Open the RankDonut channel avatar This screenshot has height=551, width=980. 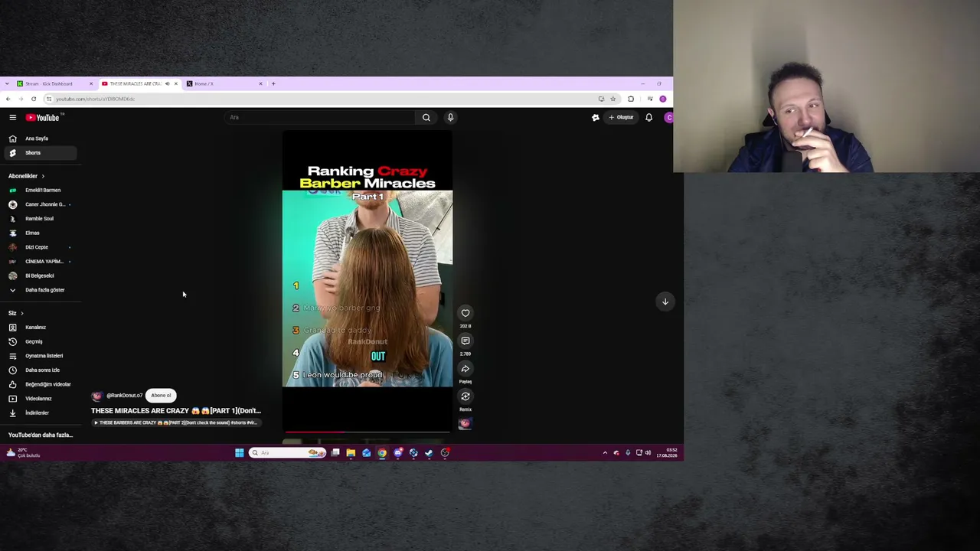[96, 396]
